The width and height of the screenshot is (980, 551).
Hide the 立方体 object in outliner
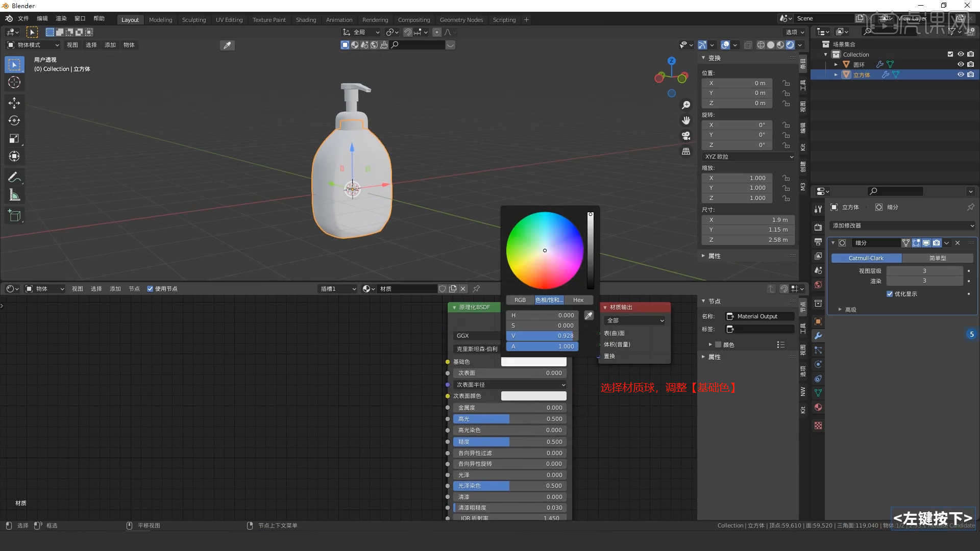(960, 74)
